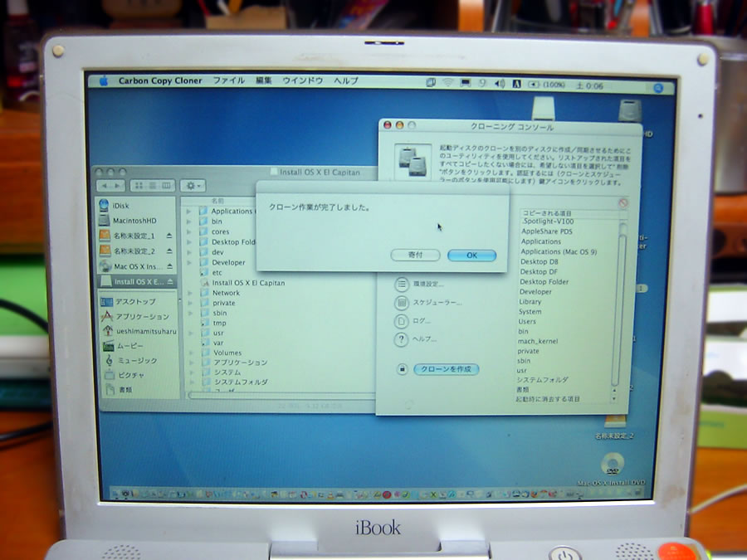
Task: Open 環境設定 preferences icon in Cloner
Action: click(x=402, y=285)
